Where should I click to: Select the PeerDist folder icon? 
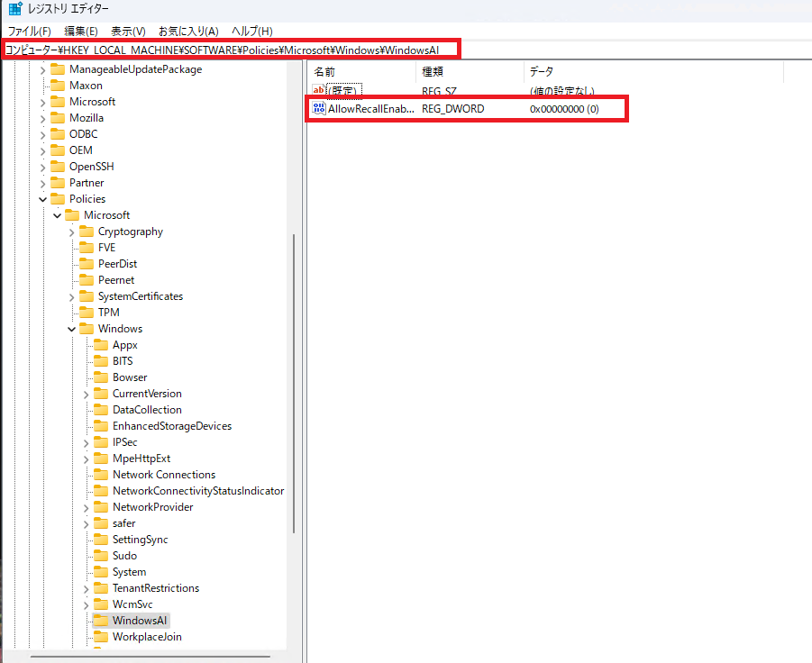[87, 263]
